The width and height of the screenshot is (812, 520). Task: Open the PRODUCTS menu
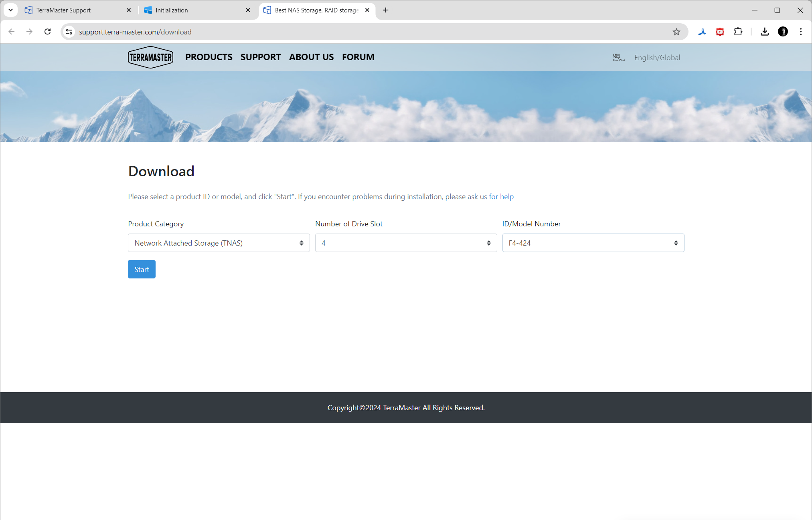(209, 57)
